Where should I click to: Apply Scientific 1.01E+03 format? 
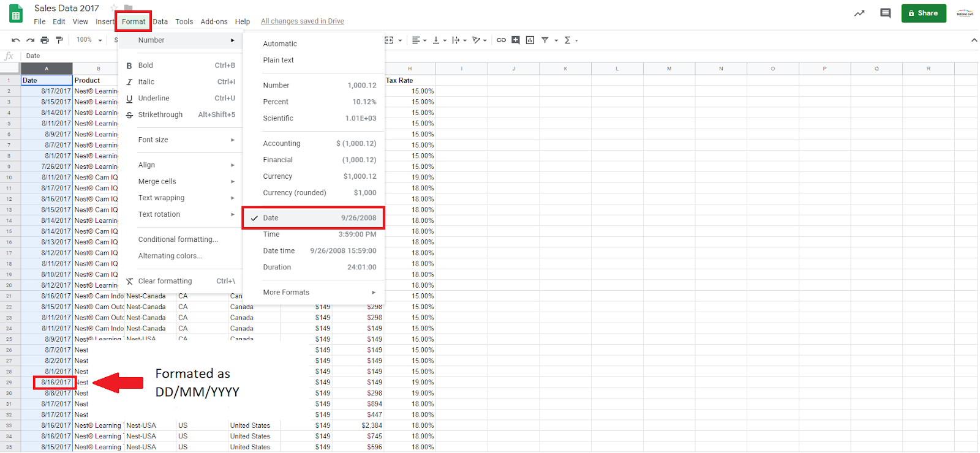[x=314, y=119]
